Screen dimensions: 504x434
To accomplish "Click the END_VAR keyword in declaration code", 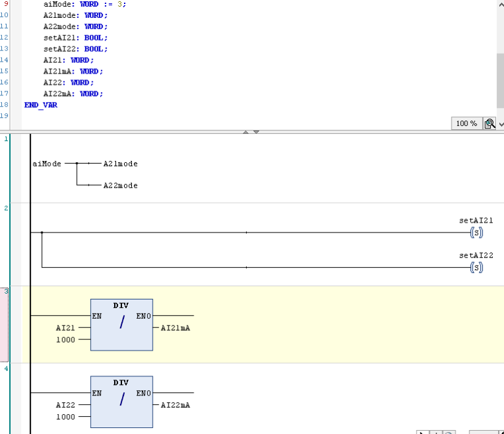I will pyautogui.click(x=40, y=105).
